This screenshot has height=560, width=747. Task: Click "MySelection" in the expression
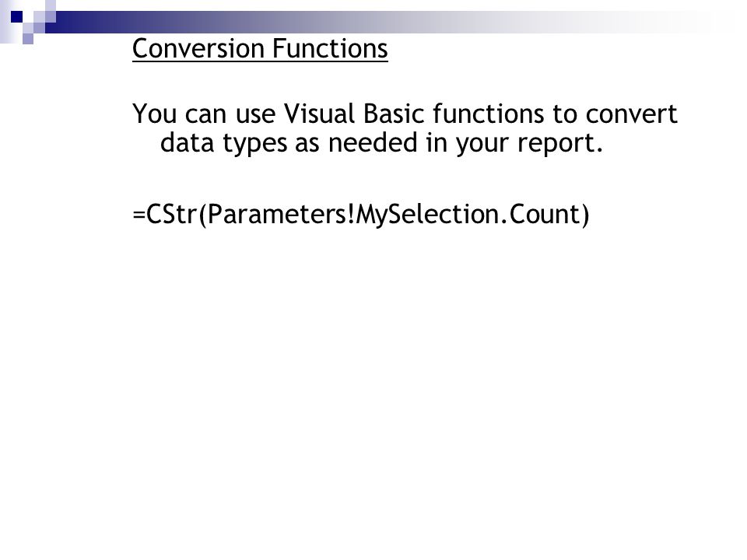(427, 215)
